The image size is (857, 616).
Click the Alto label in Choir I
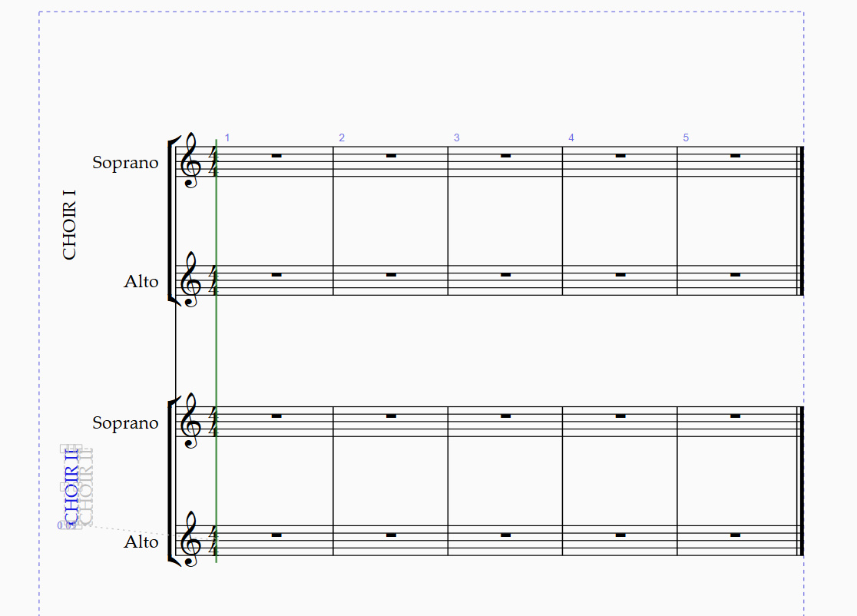pyautogui.click(x=141, y=281)
